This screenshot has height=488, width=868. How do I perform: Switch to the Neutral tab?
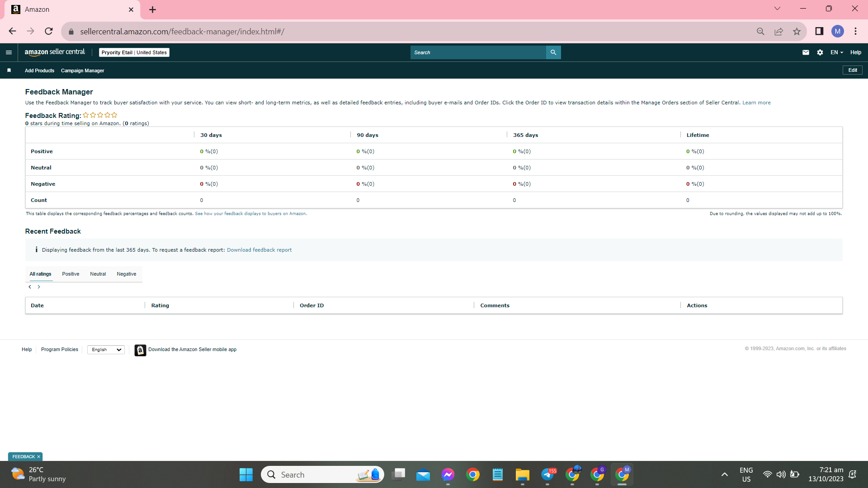(x=98, y=274)
